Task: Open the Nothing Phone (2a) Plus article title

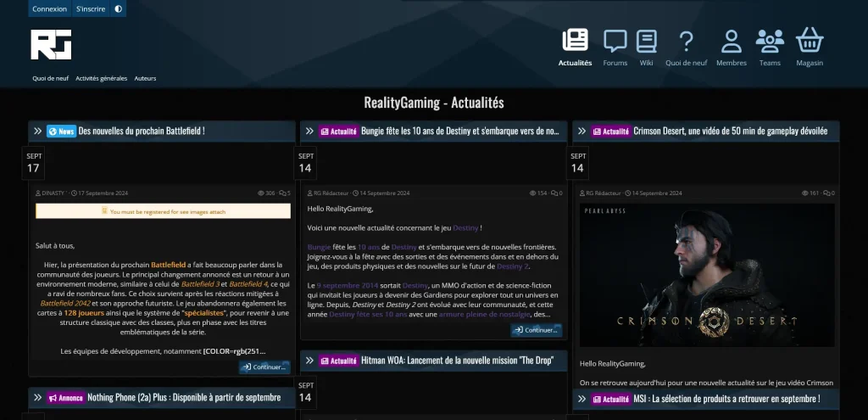Action: click(x=184, y=397)
